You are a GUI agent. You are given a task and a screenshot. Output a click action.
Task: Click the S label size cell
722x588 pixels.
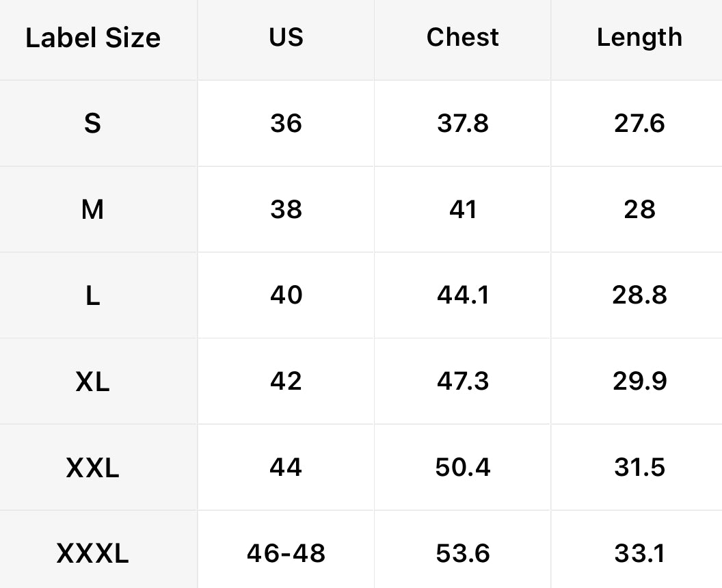pyautogui.click(x=93, y=124)
